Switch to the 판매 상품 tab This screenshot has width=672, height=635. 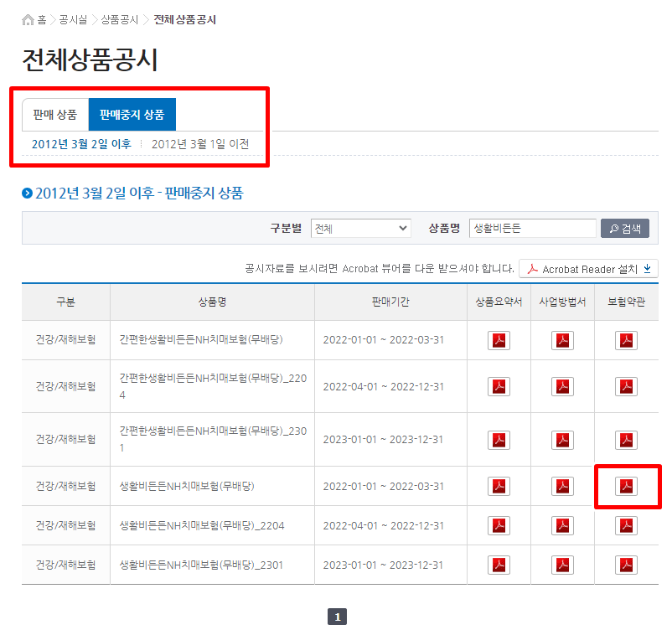[x=55, y=115]
